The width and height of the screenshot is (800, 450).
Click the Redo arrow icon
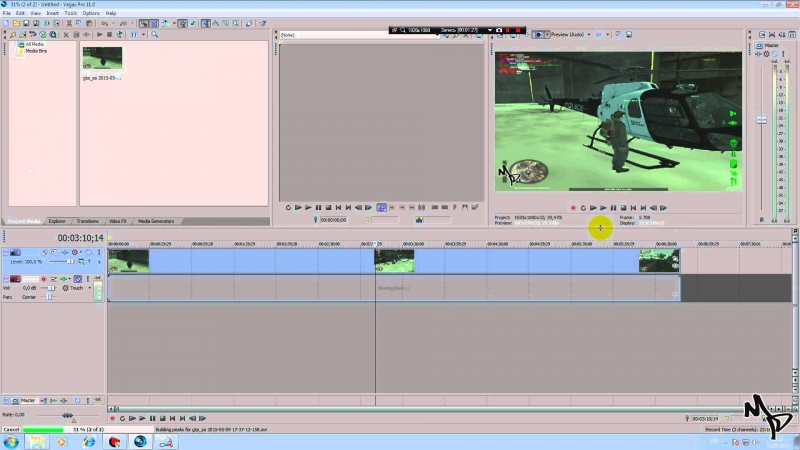pyautogui.click(x=123, y=23)
